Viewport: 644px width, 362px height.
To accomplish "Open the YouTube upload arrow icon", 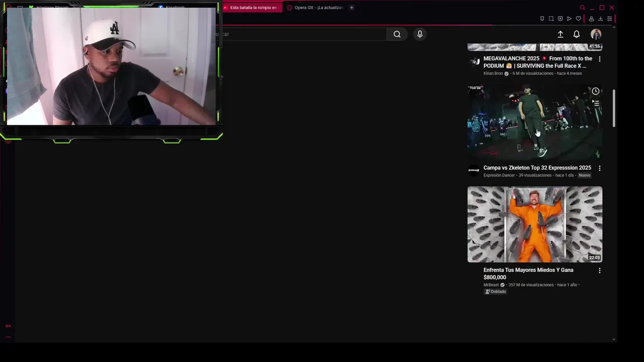I will point(560,34).
